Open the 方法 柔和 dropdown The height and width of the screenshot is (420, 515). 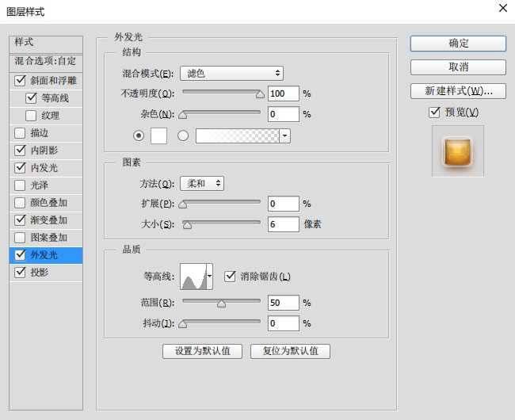coord(201,183)
